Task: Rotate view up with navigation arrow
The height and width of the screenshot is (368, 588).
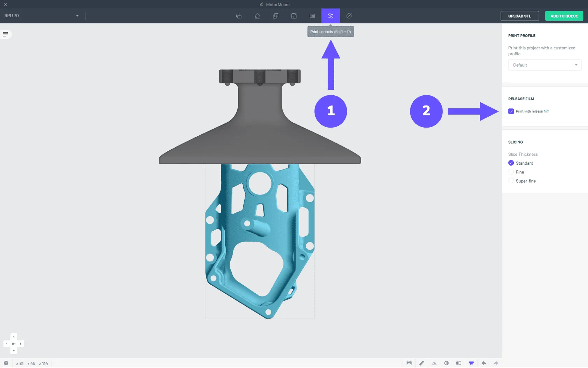Action: tap(14, 337)
